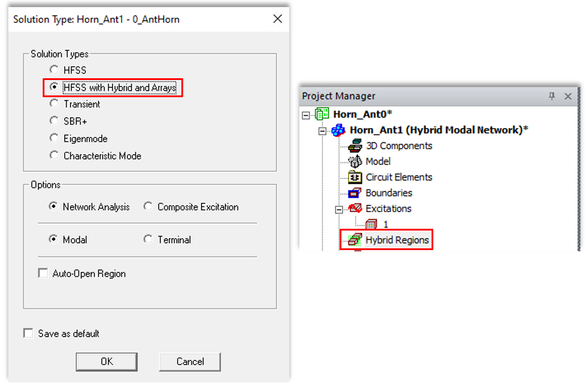588x387 pixels.
Task: Click the Horn_Ant1 design icon
Action: [x=338, y=130]
